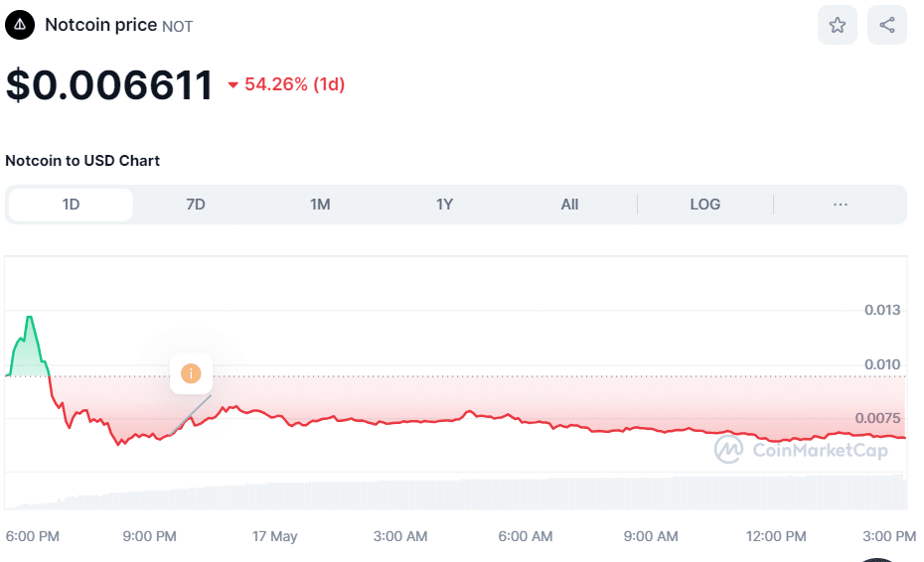Viewport: 924px width, 562px height.
Task: Click the NOT ticker symbol
Action: click(178, 27)
